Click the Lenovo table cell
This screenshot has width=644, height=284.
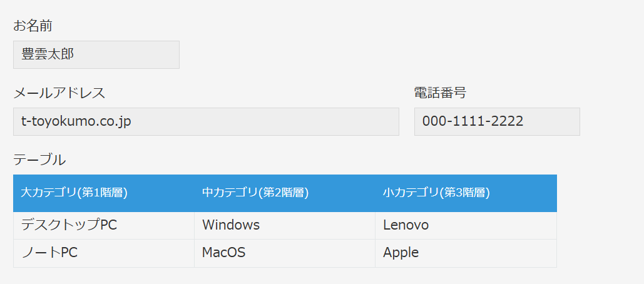click(x=466, y=226)
